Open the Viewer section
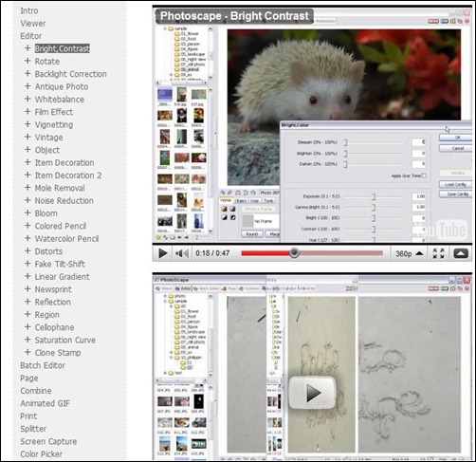Image resolution: width=476 pixels, height=462 pixels. [33, 24]
